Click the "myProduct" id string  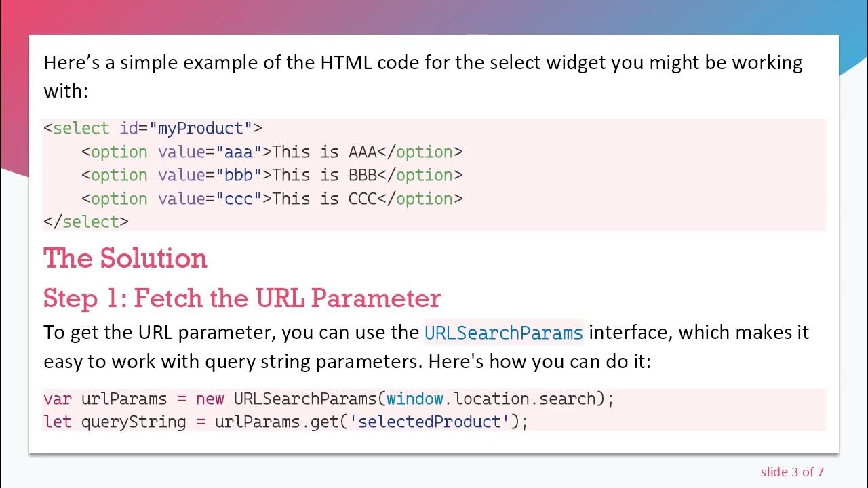click(x=200, y=128)
